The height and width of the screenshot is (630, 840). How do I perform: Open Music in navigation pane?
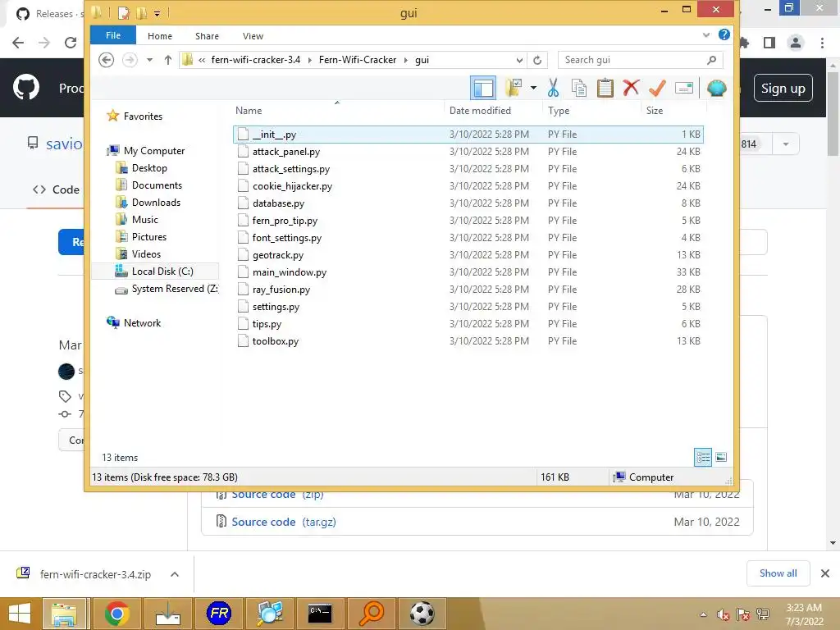(137, 220)
